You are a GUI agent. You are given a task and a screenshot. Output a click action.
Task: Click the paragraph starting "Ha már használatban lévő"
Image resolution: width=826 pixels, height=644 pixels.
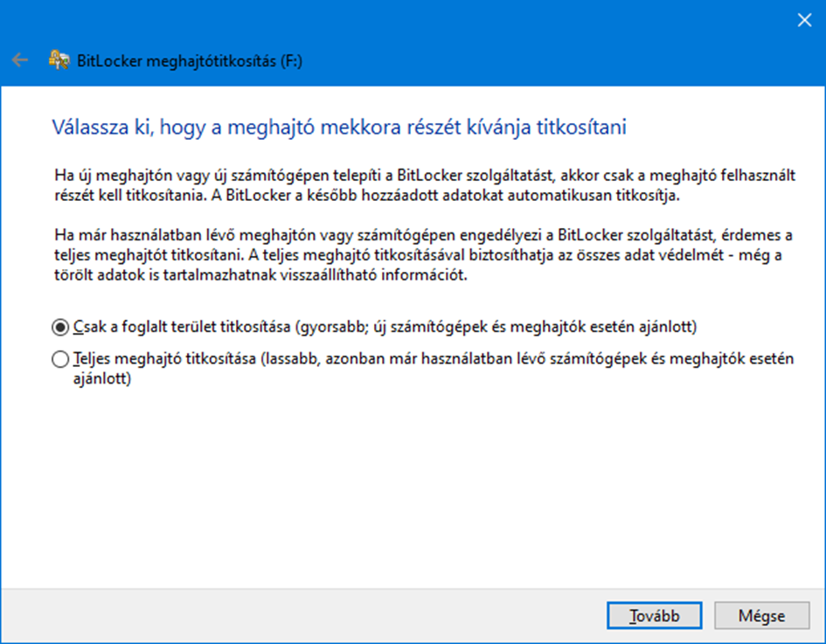(x=424, y=255)
